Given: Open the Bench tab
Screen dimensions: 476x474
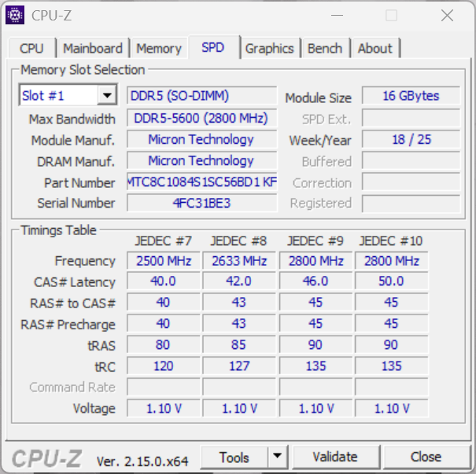Looking at the screenshot, I should coord(325,49).
